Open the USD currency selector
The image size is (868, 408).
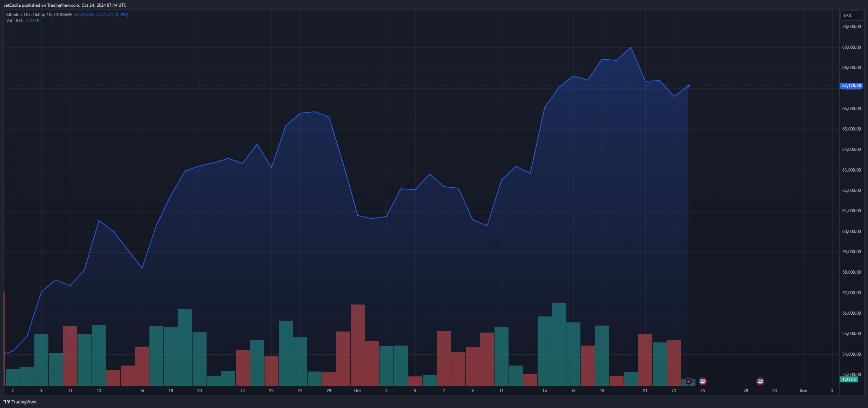click(x=851, y=16)
